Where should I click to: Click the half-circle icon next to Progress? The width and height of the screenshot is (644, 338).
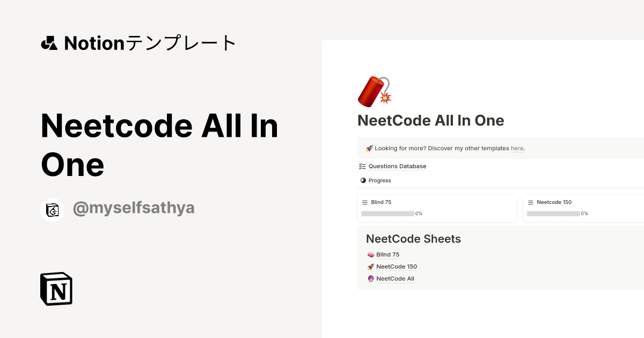[363, 180]
